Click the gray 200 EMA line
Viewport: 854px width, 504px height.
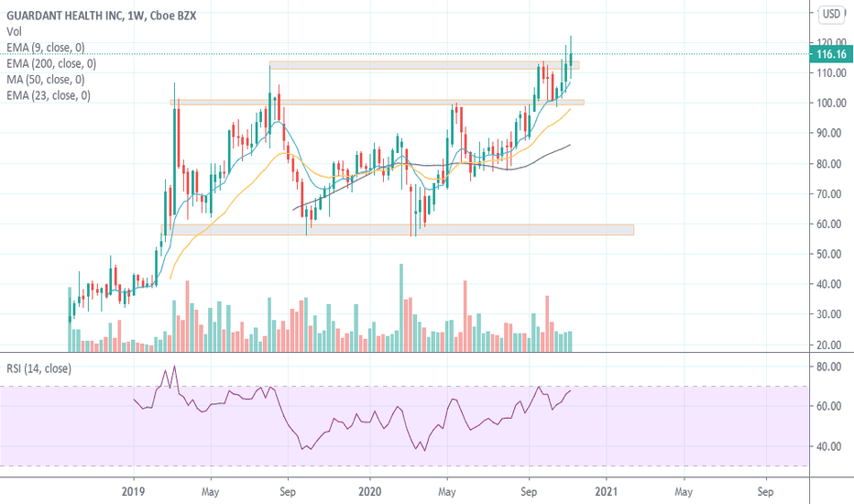(431, 165)
